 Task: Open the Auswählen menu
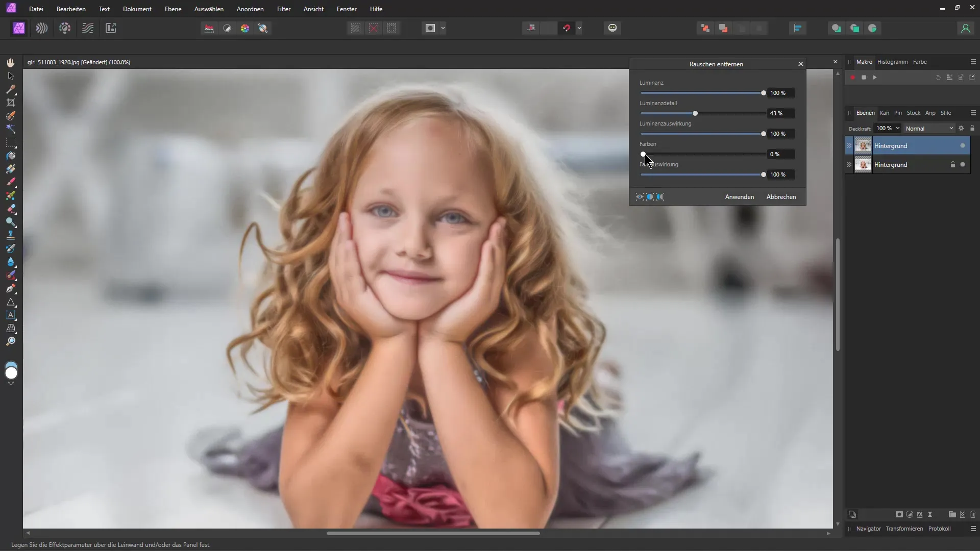(x=209, y=9)
